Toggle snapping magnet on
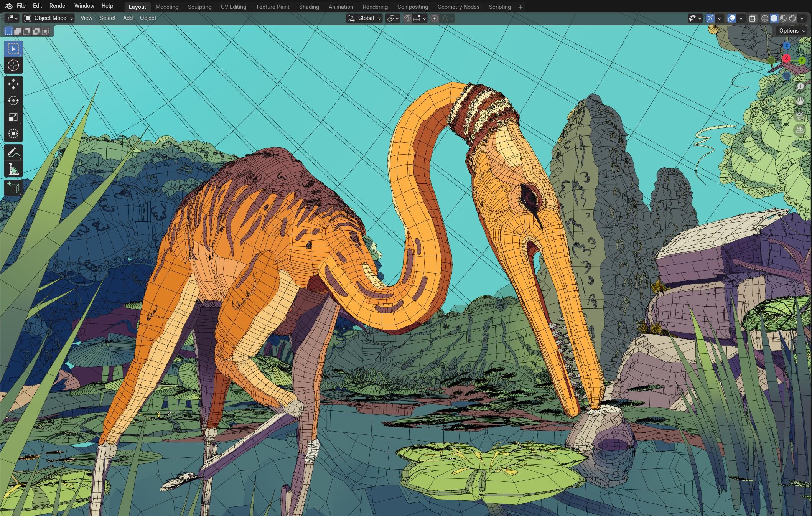 (x=407, y=18)
